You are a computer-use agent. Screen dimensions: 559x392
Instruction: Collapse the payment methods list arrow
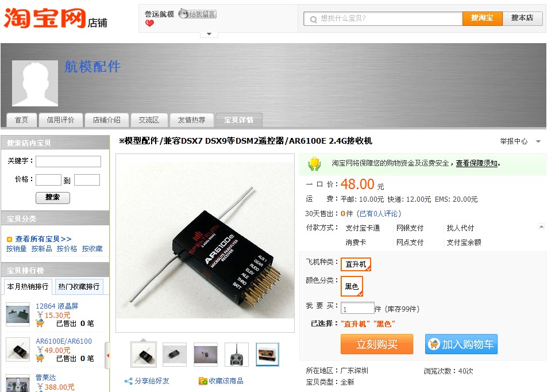[541, 226]
